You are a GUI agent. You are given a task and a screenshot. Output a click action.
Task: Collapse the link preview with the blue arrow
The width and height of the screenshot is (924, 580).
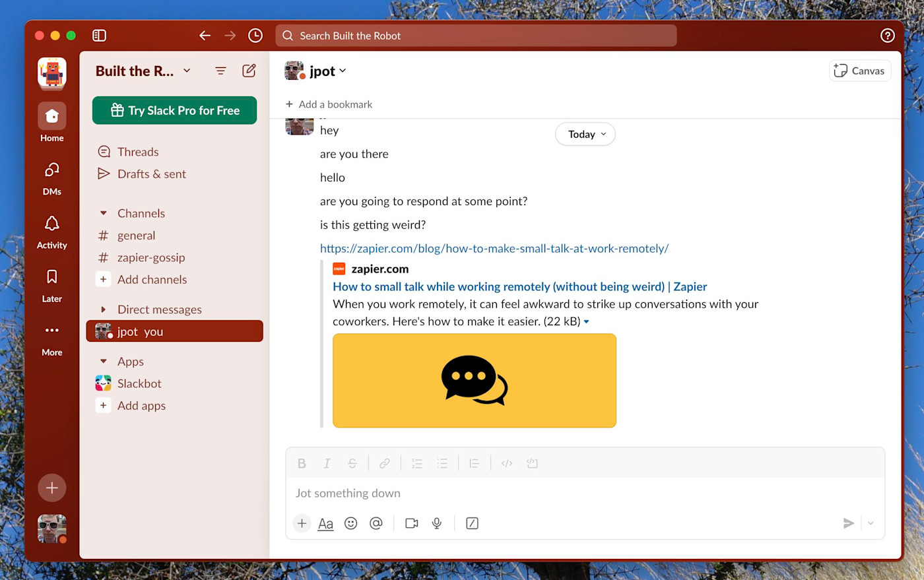pyautogui.click(x=586, y=322)
